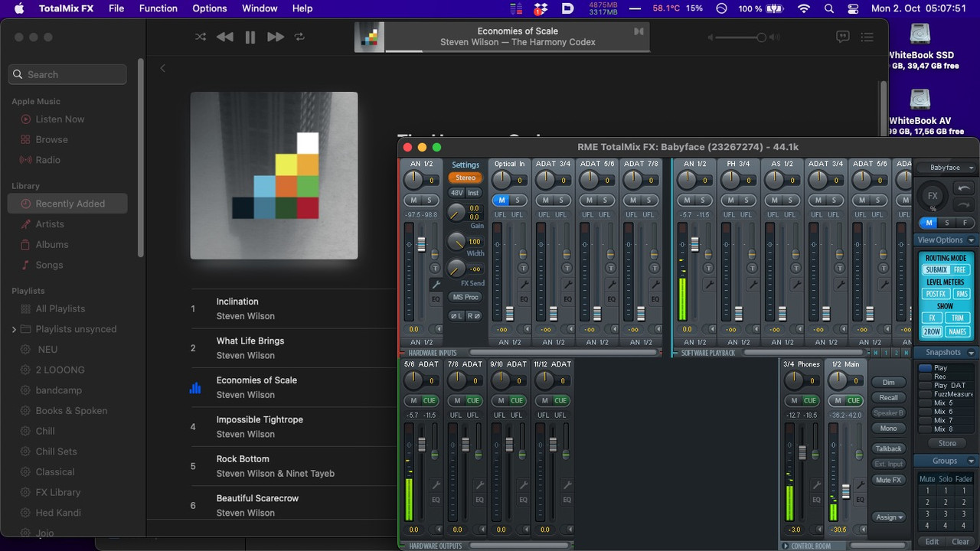980x551 pixels.
Task: Select FREE routing mode
Action: tap(959, 270)
